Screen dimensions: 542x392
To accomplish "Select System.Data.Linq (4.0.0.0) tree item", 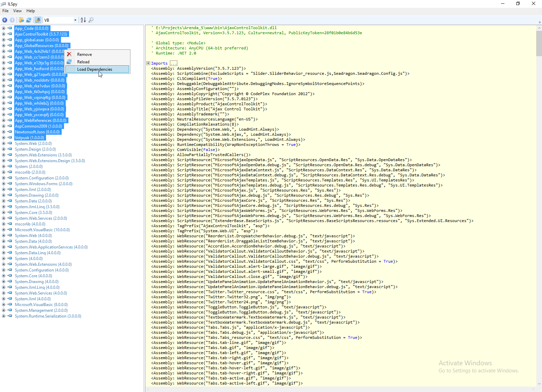I will point(38,253).
